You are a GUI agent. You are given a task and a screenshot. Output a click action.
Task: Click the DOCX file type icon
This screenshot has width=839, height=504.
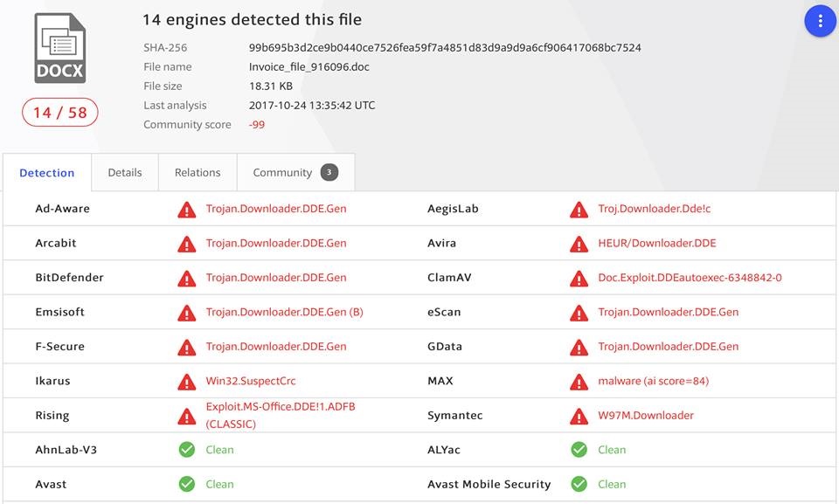(x=60, y=48)
